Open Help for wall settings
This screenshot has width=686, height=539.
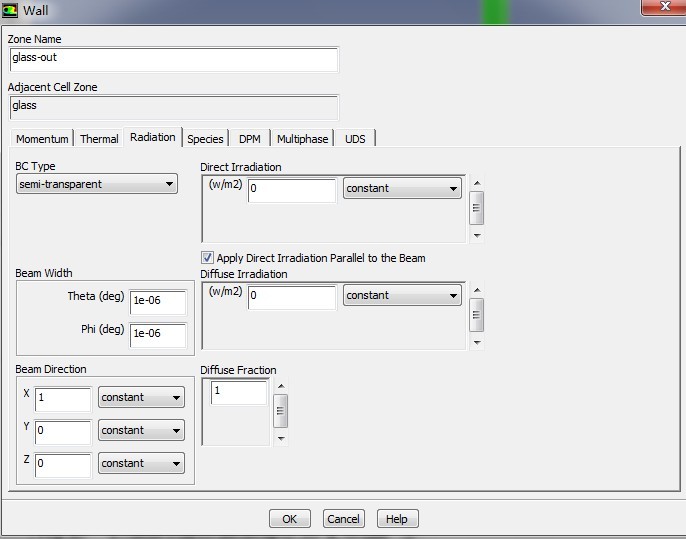pos(396,519)
